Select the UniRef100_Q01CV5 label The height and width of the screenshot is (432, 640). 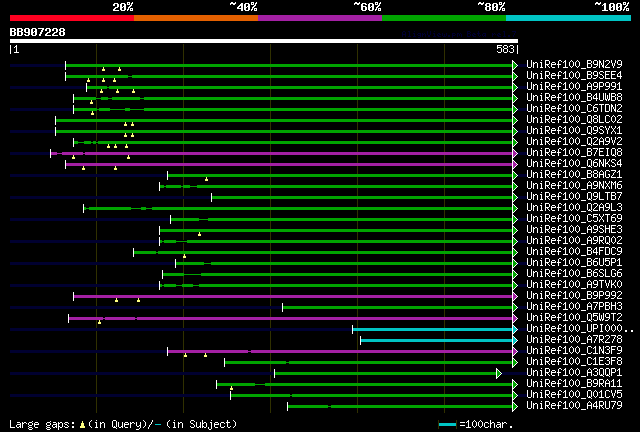[574, 395]
